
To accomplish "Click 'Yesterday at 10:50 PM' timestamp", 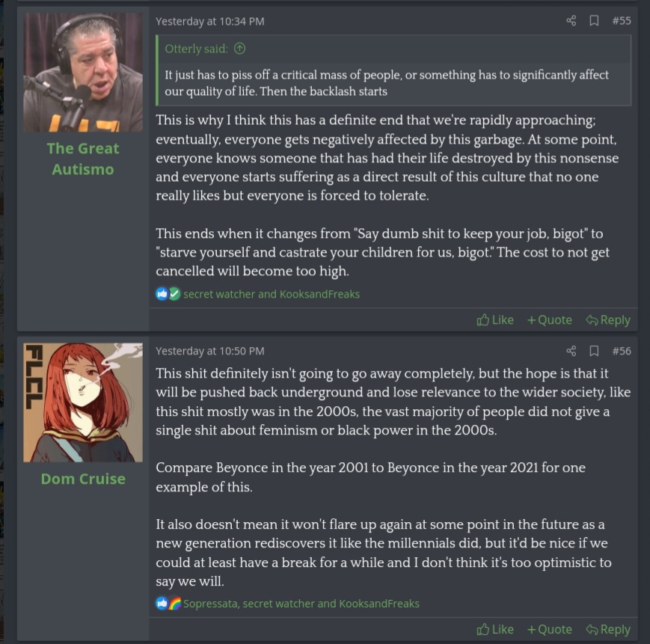I will tap(210, 351).
